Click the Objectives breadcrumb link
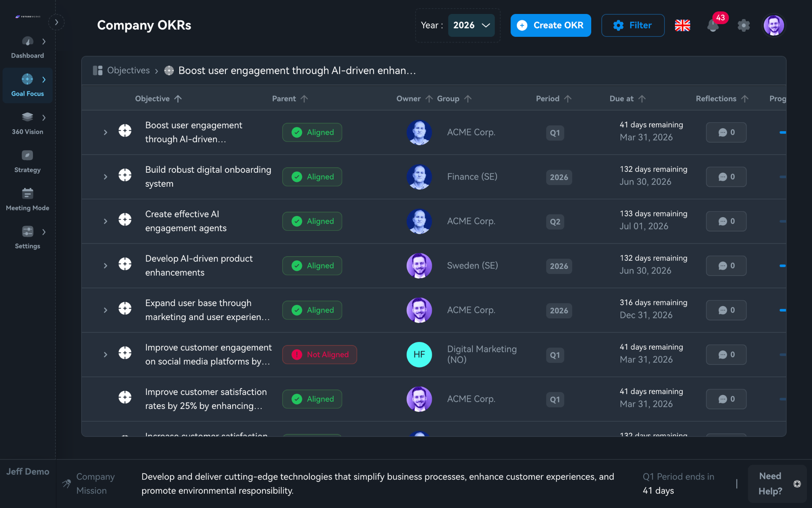 128,70
